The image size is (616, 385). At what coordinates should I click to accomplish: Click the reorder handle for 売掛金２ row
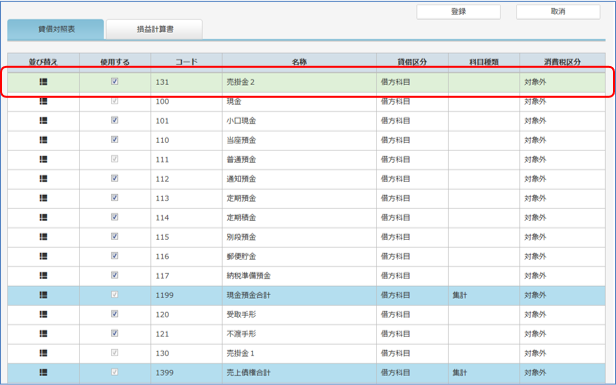click(x=43, y=82)
